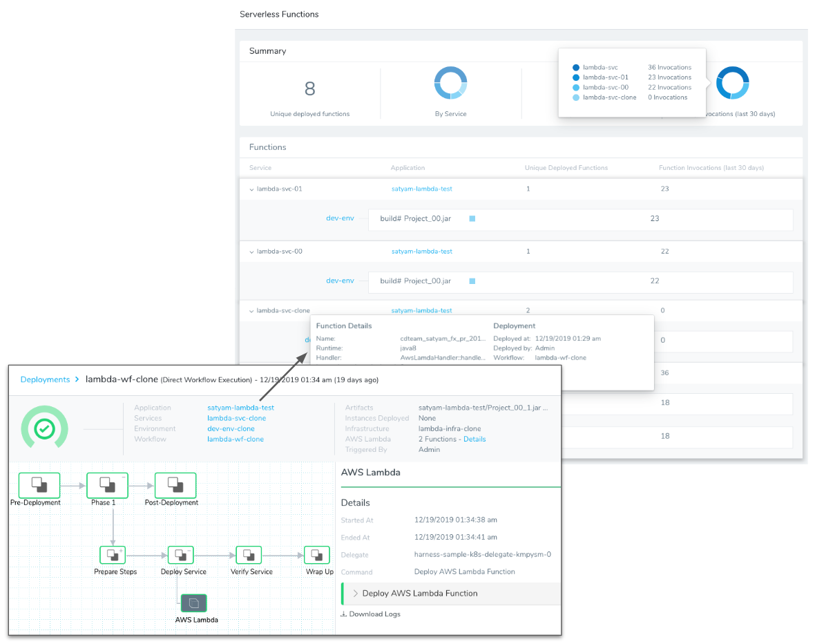The image size is (815, 644).
Task: Click the By Service donut chart
Action: 450,83
